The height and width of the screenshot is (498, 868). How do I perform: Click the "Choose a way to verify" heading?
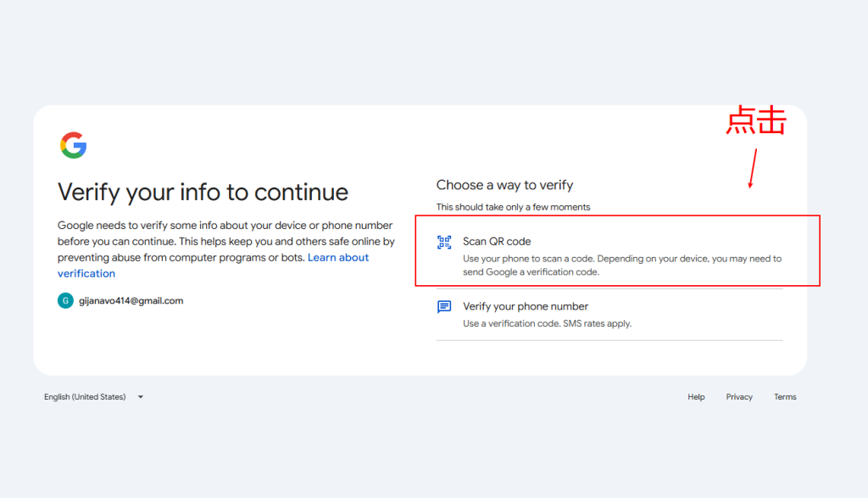(x=504, y=185)
